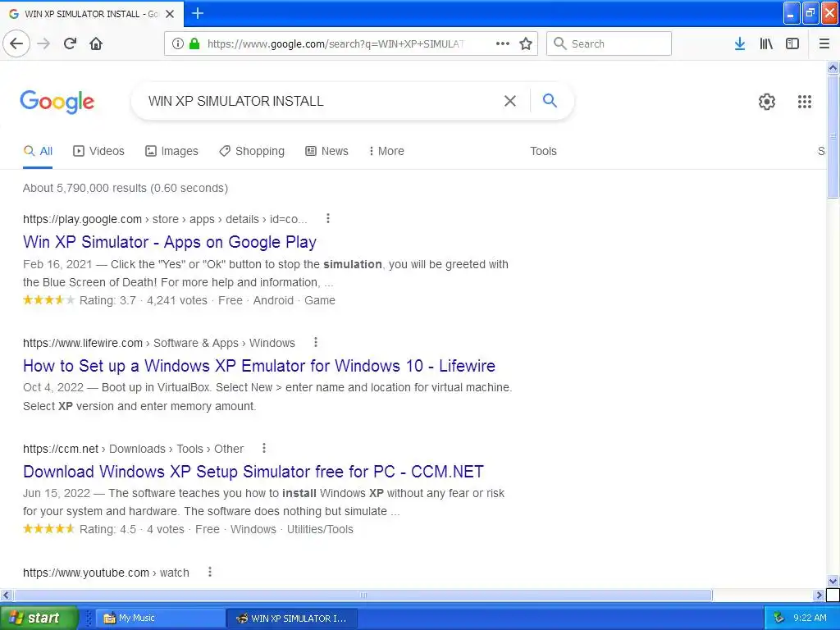Open Google settings gear icon

[767, 102]
